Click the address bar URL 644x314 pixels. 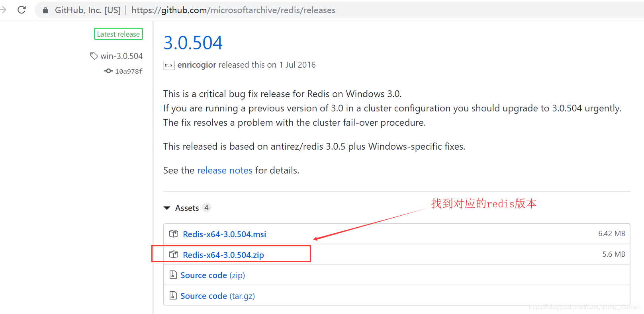233,10
